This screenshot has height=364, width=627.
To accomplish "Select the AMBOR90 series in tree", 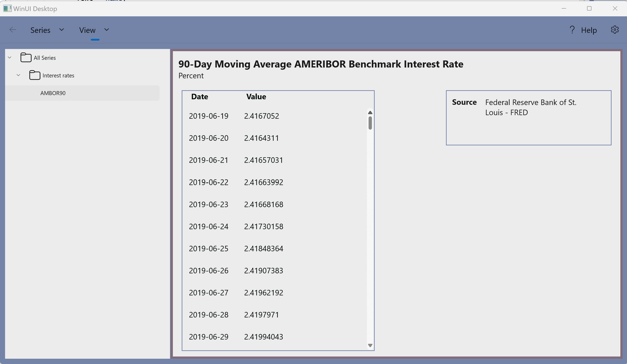I will [x=53, y=93].
